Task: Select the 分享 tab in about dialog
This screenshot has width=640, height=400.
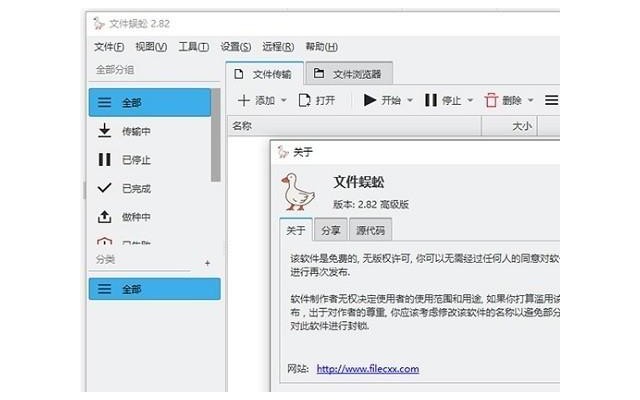Action: (331, 230)
